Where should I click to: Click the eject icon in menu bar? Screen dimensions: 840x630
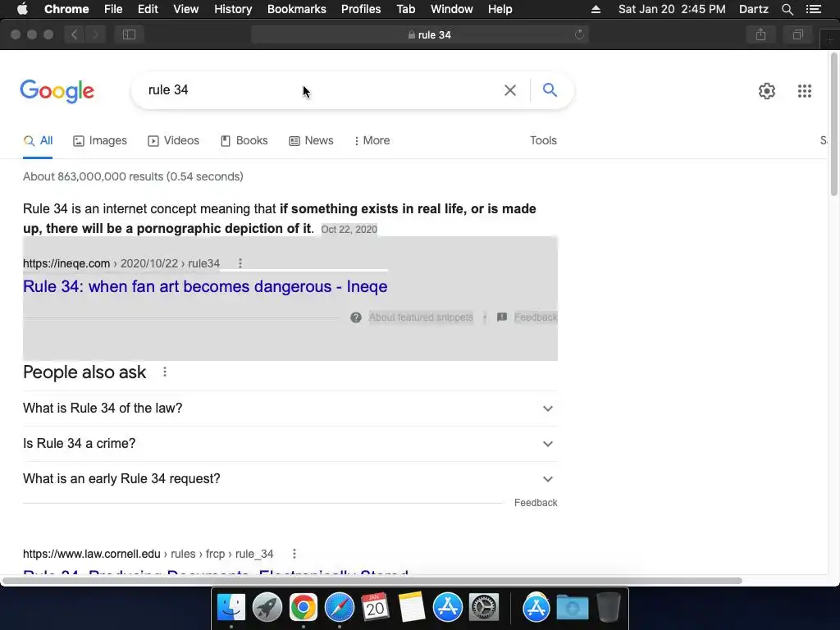(596, 9)
